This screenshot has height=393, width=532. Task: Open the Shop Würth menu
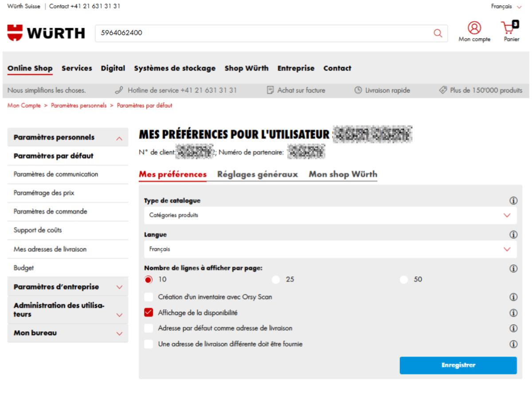pos(246,68)
